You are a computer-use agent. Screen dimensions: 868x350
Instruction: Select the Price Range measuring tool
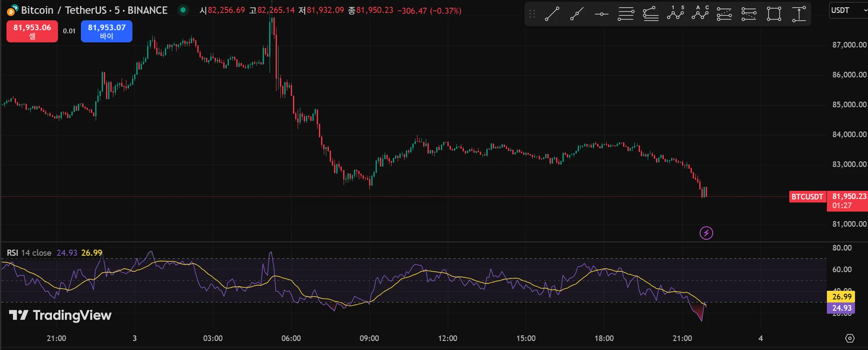(799, 14)
